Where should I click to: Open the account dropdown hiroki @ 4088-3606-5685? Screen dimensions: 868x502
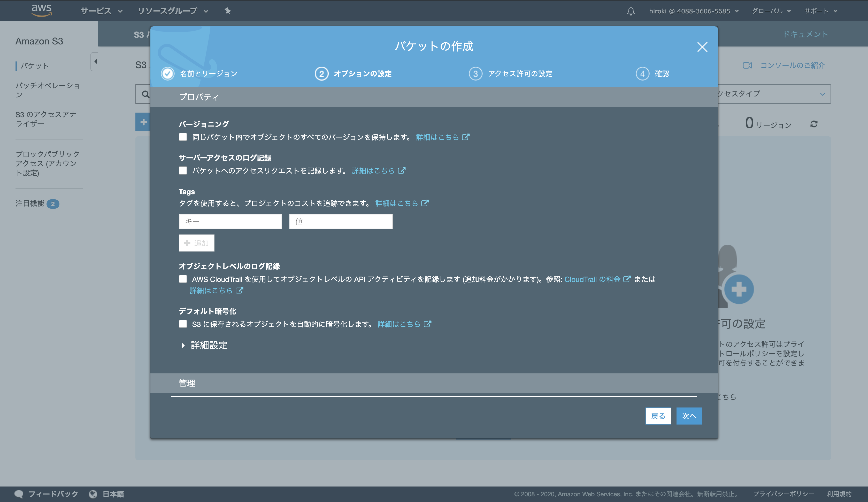(693, 11)
